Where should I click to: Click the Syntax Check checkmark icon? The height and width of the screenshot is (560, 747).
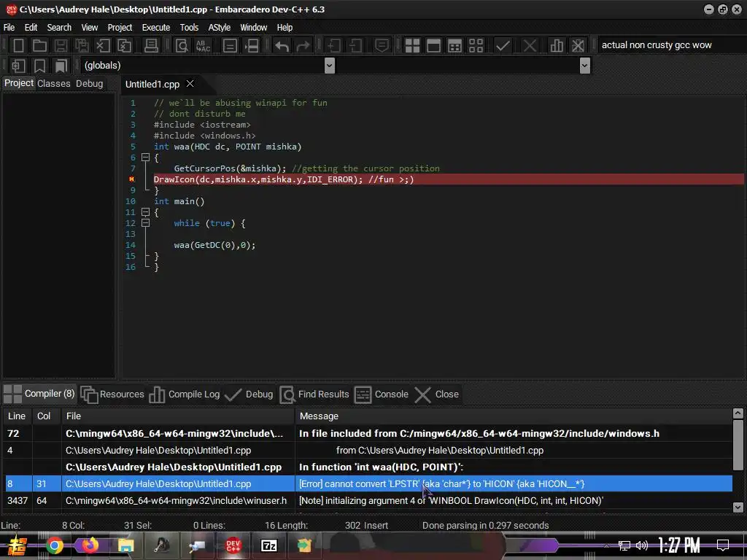point(503,46)
